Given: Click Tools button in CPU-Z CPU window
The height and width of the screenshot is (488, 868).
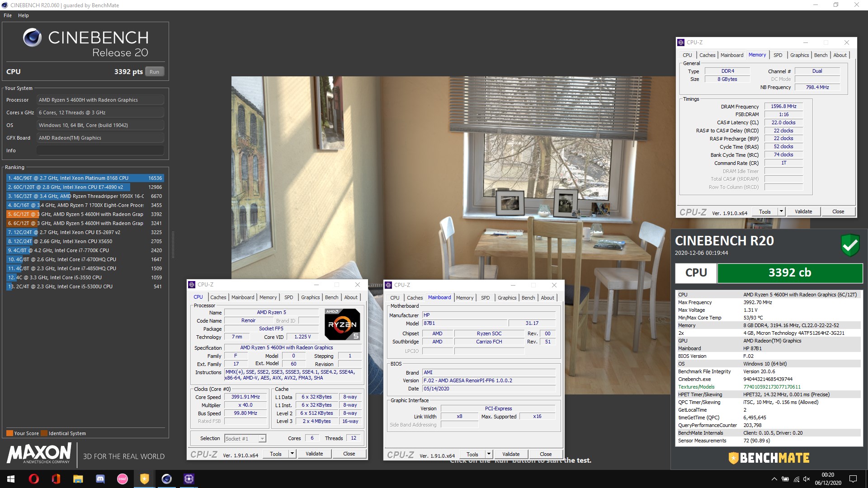Looking at the screenshot, I should click(x=276, y=454).
